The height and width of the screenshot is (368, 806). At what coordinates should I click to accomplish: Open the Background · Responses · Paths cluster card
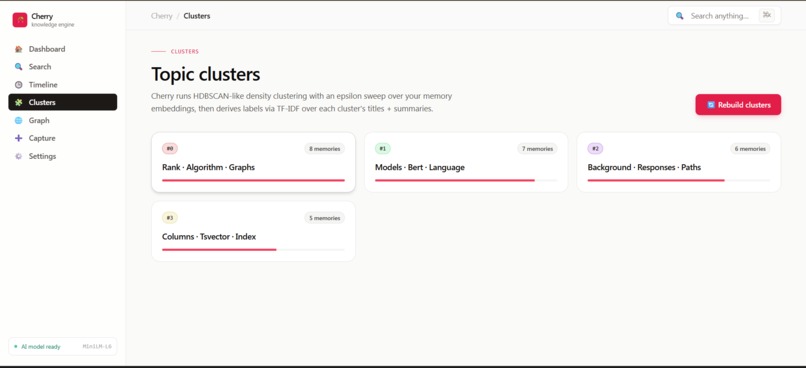(679, 162)
